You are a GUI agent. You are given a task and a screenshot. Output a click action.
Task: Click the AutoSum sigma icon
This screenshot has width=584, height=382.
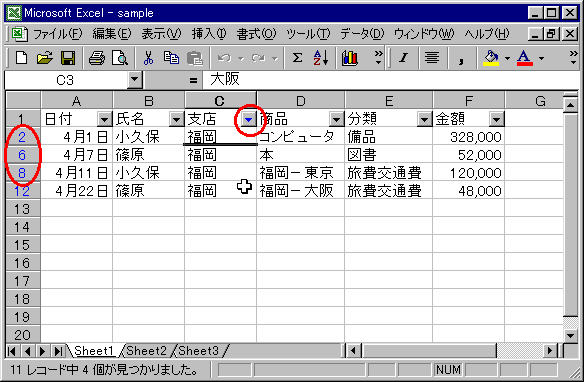tap(297, 58)
